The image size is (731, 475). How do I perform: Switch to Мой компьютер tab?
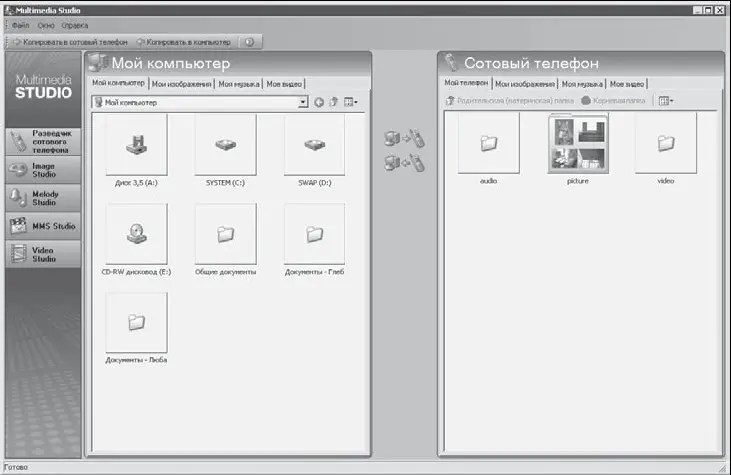[x=118, y=83]
